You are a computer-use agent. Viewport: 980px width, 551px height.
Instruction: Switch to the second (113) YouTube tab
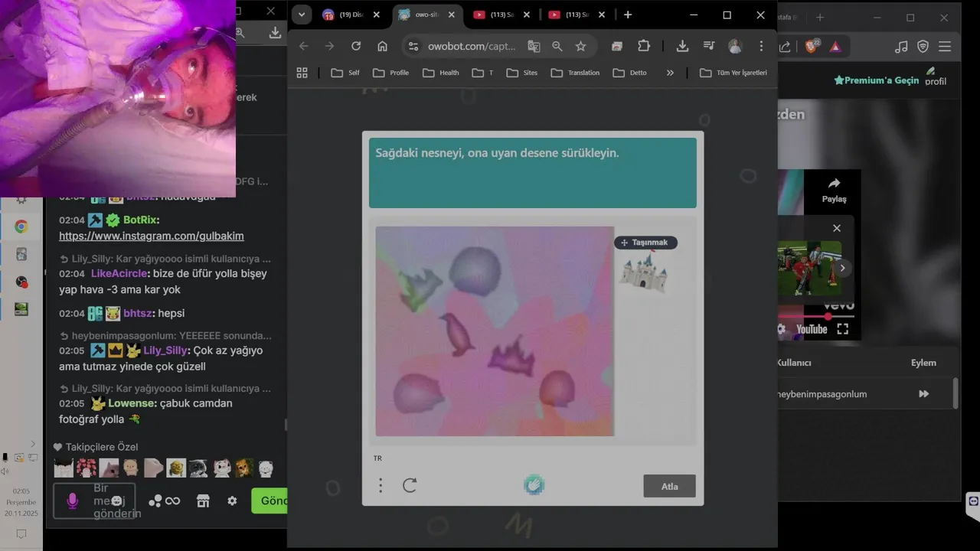(x=577, y=15)
